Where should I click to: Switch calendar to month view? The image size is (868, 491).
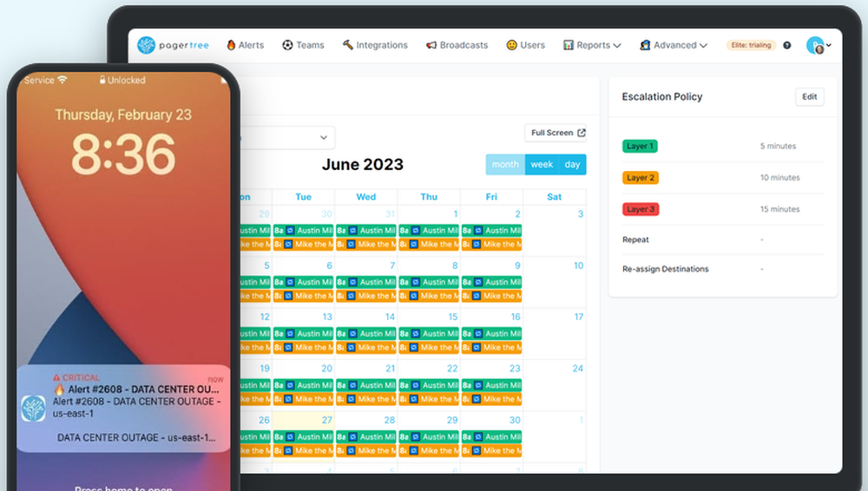click(x=505, y=165)
